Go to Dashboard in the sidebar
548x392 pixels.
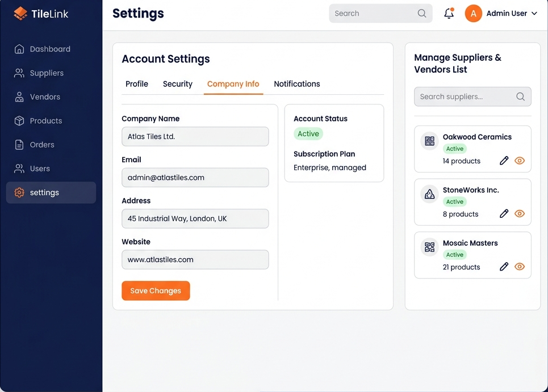(x=51, y=49)
